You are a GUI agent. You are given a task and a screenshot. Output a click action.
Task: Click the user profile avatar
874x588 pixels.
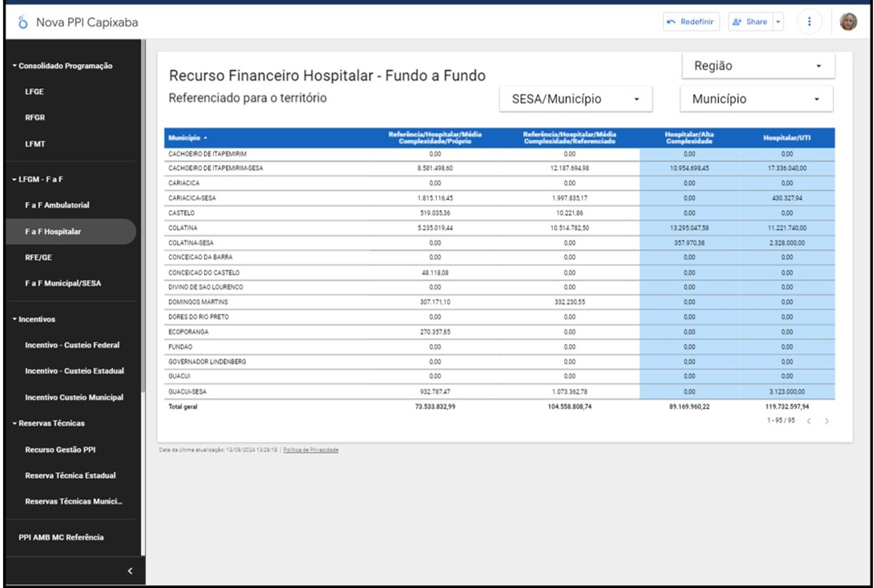point(848,21)
